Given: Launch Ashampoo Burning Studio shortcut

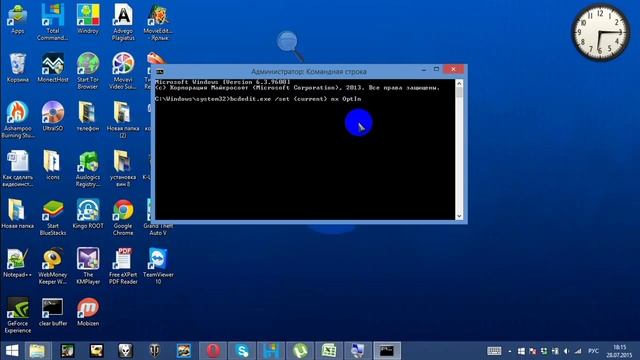Looking at the screenshot, I should 18,119.
